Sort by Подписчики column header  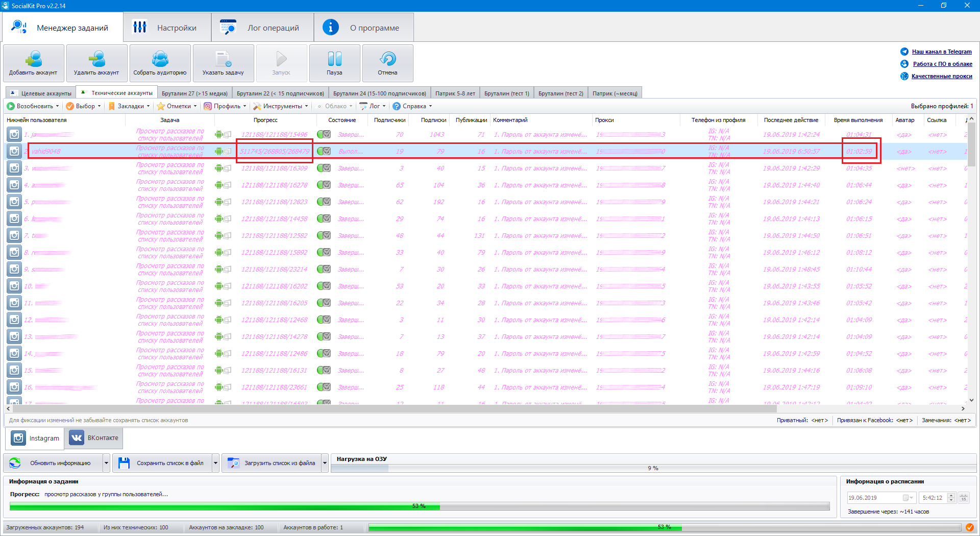pyautogui.click(x=389, y=120)
